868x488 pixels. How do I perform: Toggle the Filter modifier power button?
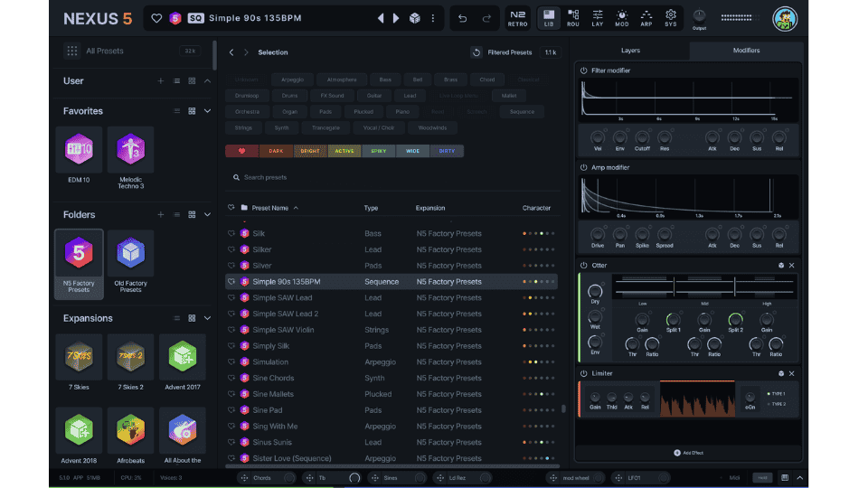coord(583,70)
